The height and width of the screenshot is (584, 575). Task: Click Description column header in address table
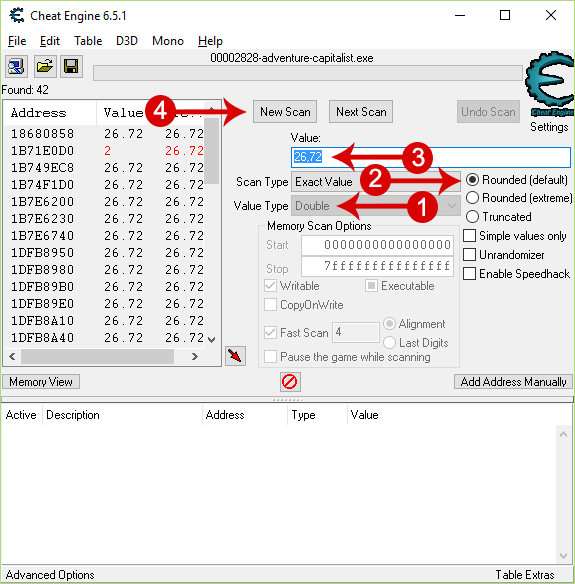(x=123, y=415)
